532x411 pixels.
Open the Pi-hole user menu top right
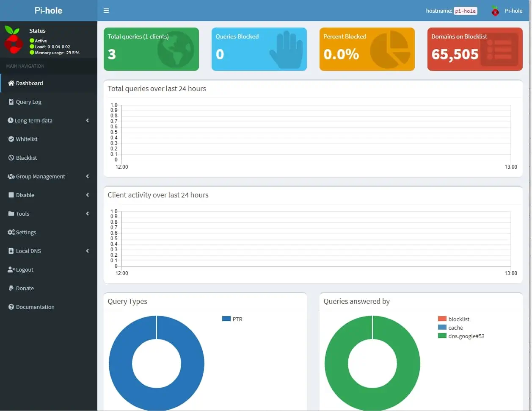(507, 11)
